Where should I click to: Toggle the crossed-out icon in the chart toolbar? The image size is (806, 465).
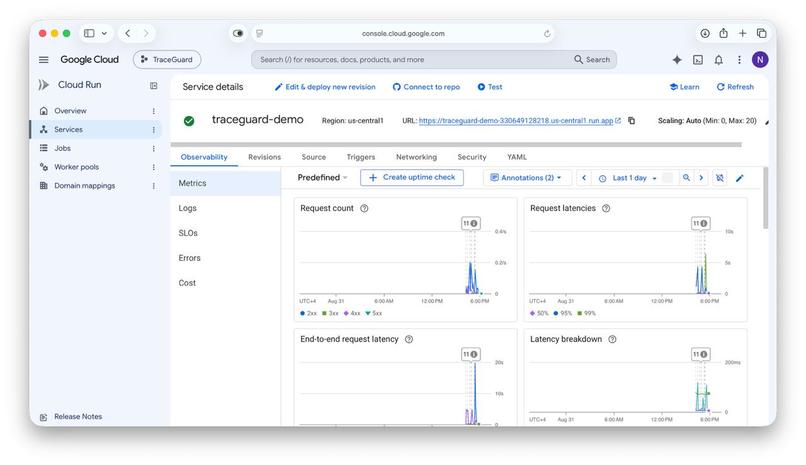click(720, 178)
